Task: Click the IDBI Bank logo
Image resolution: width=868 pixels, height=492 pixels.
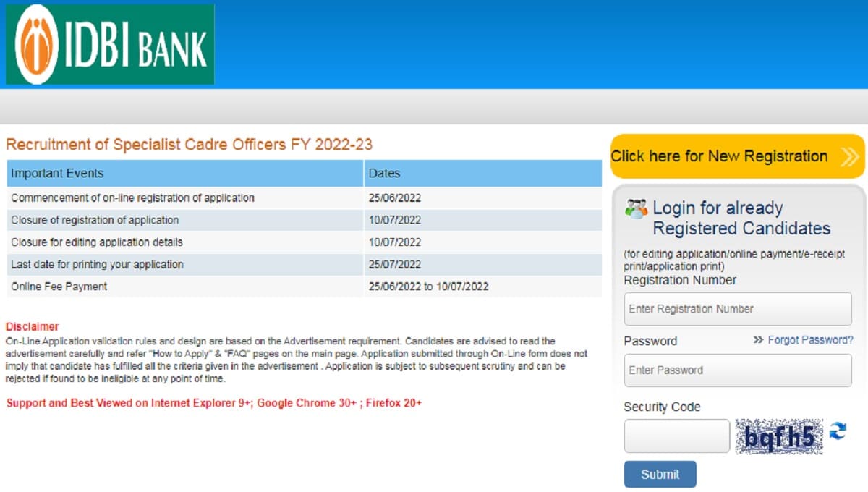Action: click(x=110, y=44)
